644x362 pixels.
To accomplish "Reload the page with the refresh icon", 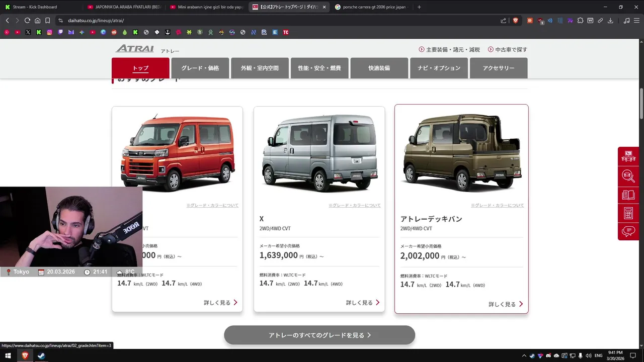I will [27, 21].
